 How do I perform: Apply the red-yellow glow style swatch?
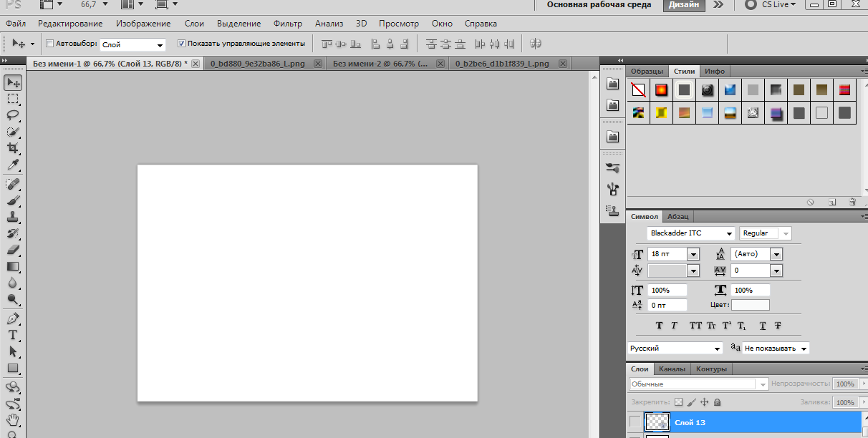(x=661, y=90)
